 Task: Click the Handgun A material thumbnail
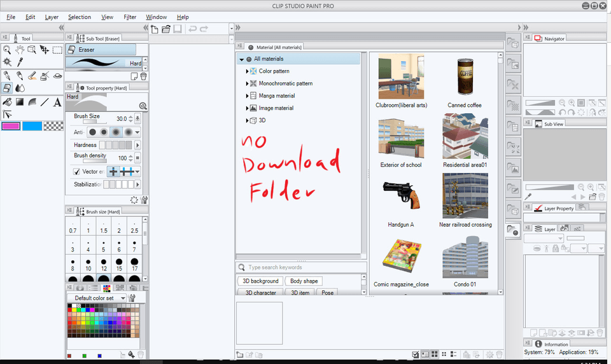point(401,195)
